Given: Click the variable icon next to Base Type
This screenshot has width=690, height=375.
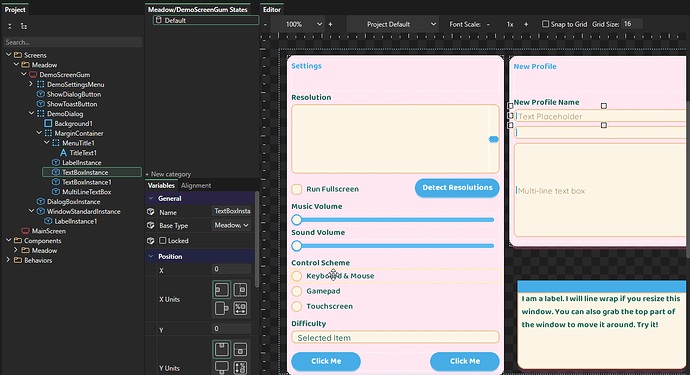Looking at the screenshot, I should pos(151,225).
